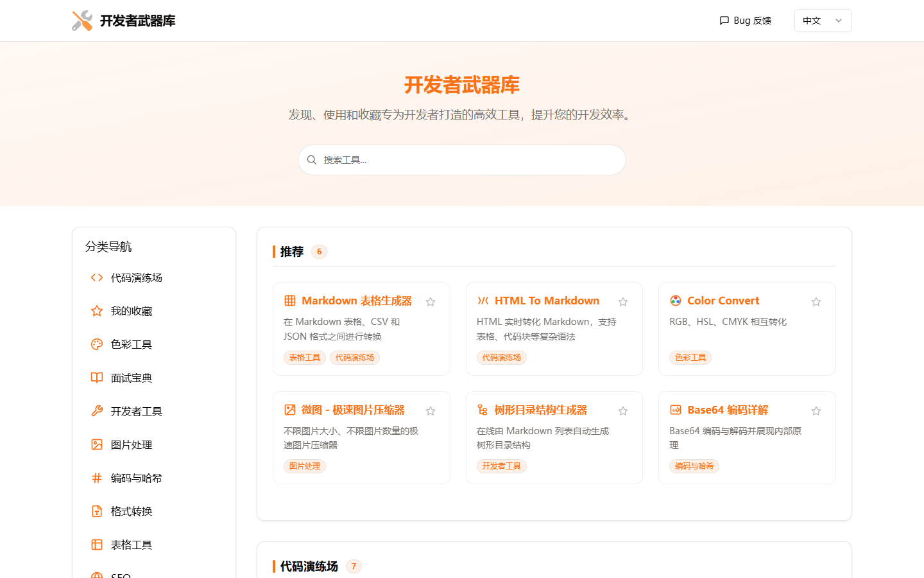Image resolution: width=924 pixels, height=578 pixels.
Task: Click the table icon beside 表格工具 in sidebar
Action: pos(97,545)
